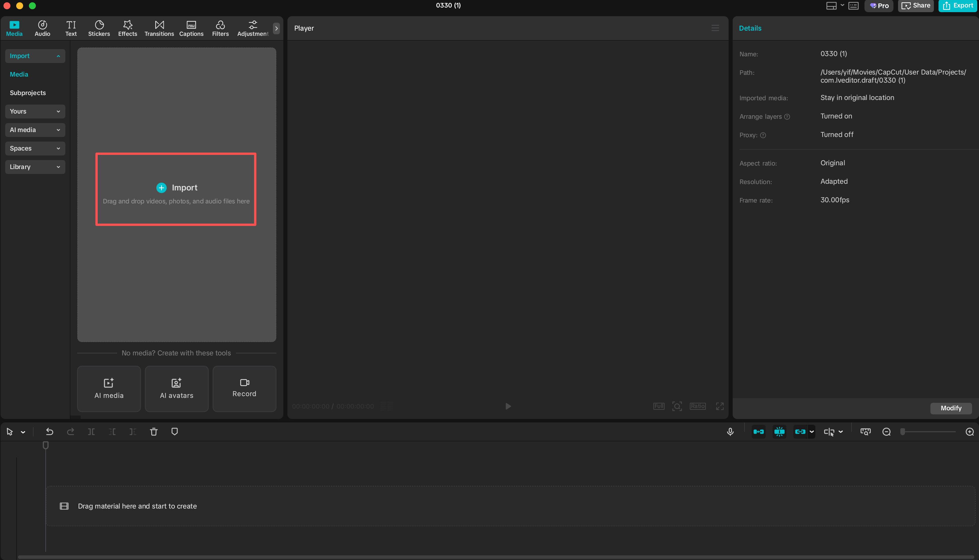Open the Filters panel

click(x=220, y=27)
